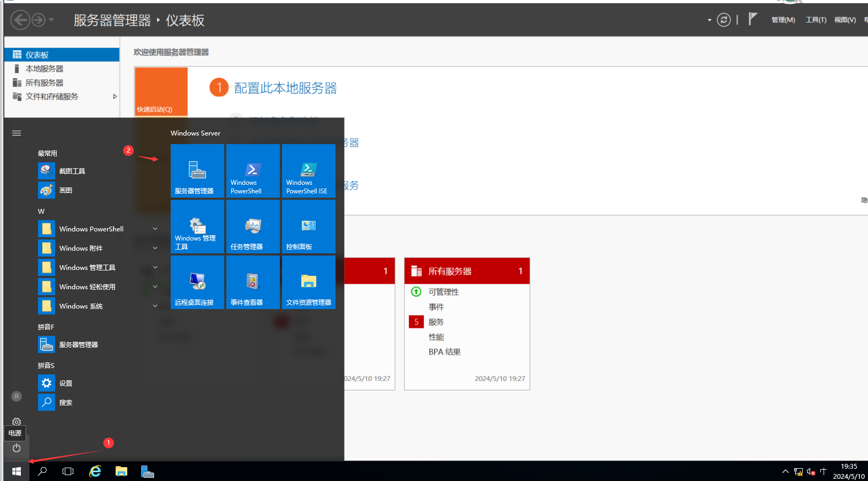Click 服务 in 所有服务器 tile
Viewport: 868px width, 481px height.
[x=436, y=322]
